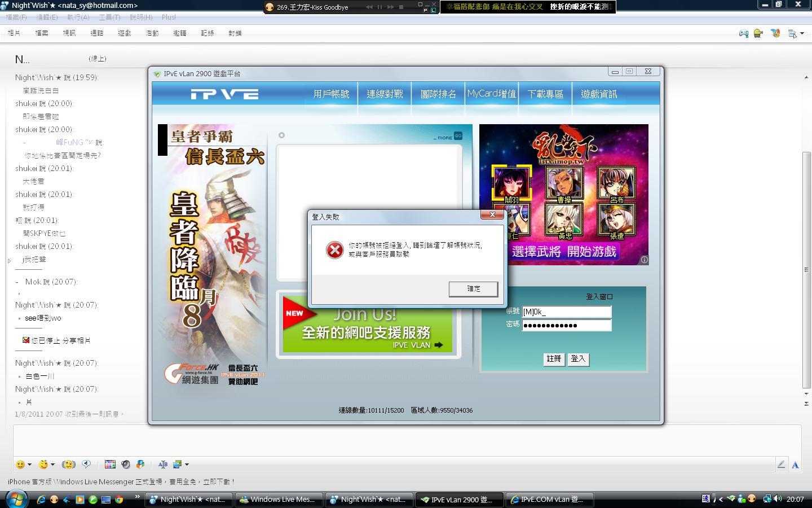Open the emoticon picker smiley icon
This screenshot has height=508, width=812.
(x=20, y=465)
